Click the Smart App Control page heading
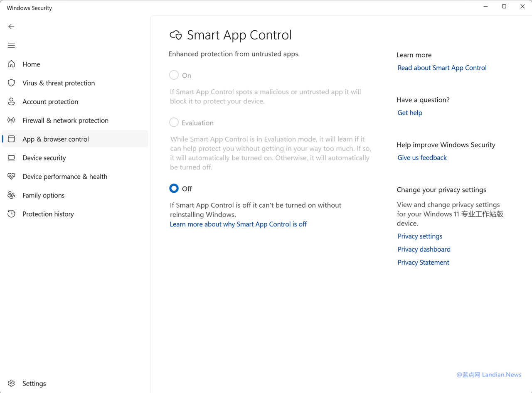Image resolution: width=532 pixels, height=393 pixels. point(239,35)
